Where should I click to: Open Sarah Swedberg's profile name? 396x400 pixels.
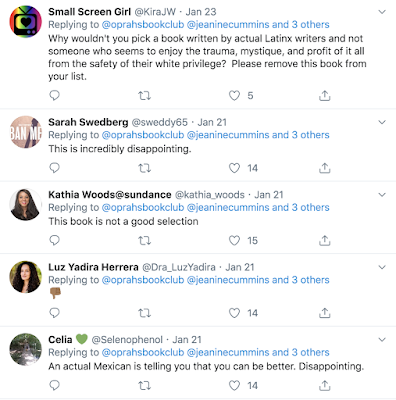coord(88,122)
